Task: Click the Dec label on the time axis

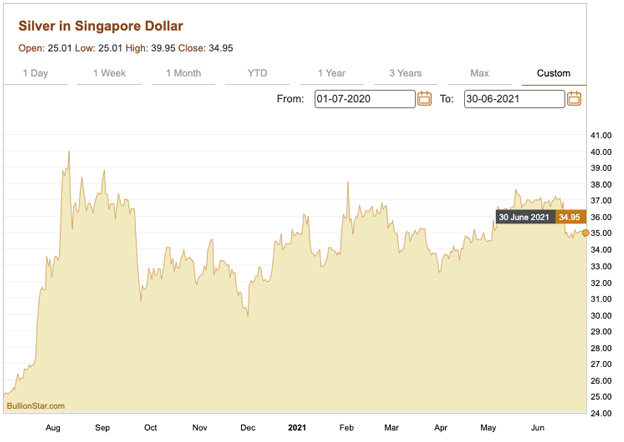Action: 248,428
